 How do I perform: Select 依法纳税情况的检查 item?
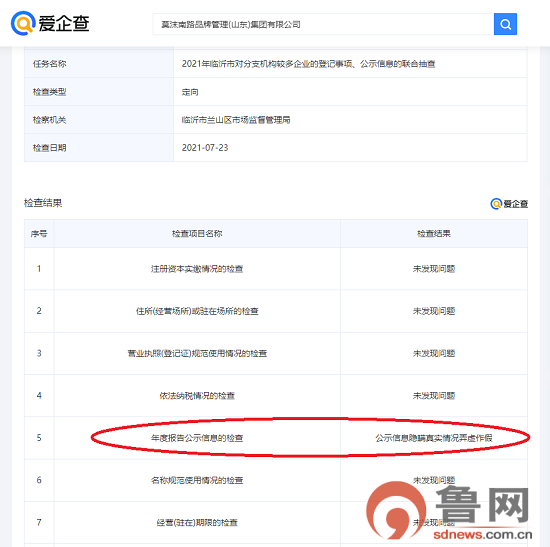click(197, 395)
